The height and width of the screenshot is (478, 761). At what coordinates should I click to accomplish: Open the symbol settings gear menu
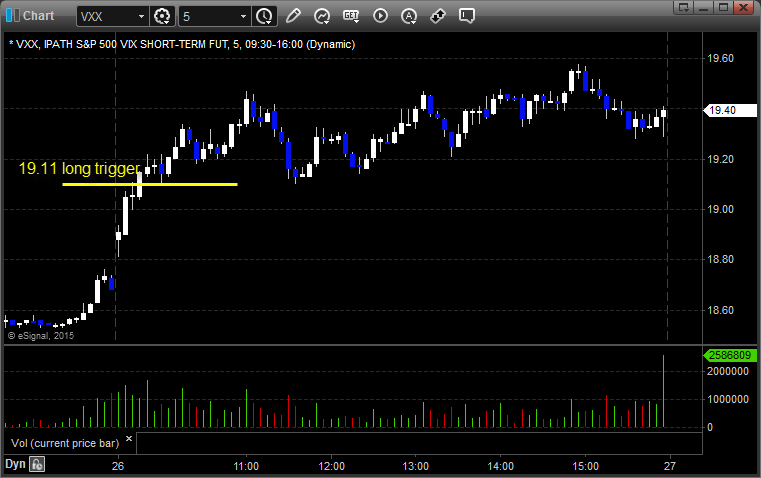click(x=162, y=16)
